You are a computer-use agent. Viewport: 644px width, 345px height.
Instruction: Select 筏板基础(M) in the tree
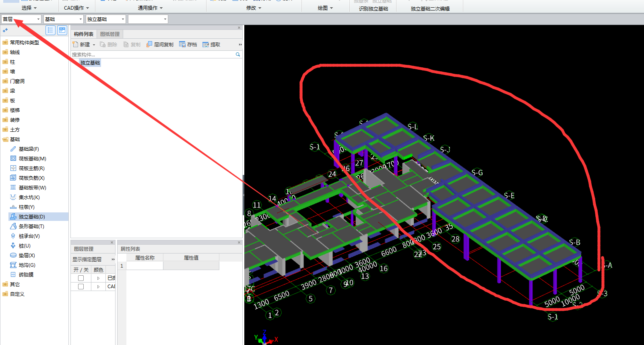[x=32, y=159]
